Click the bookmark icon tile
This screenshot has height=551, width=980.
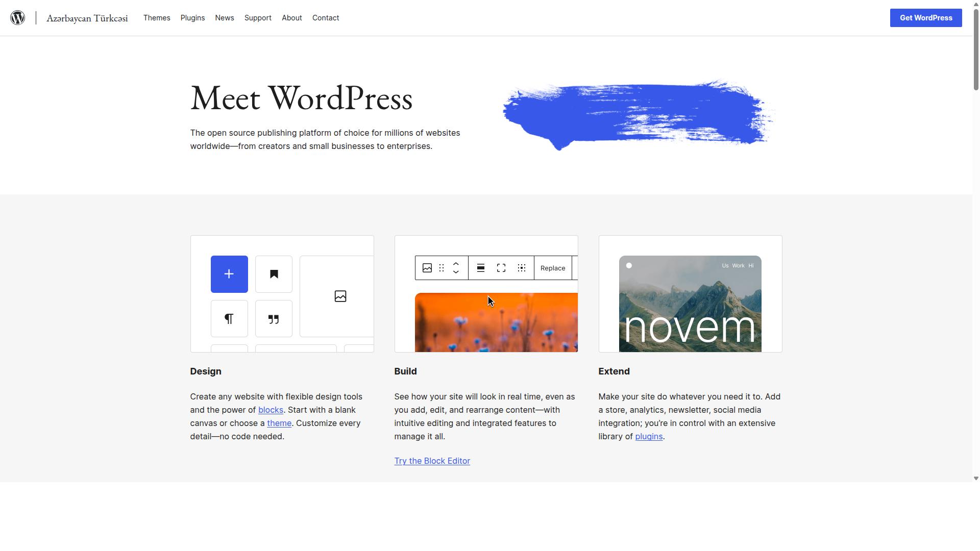tap(274, 274)
